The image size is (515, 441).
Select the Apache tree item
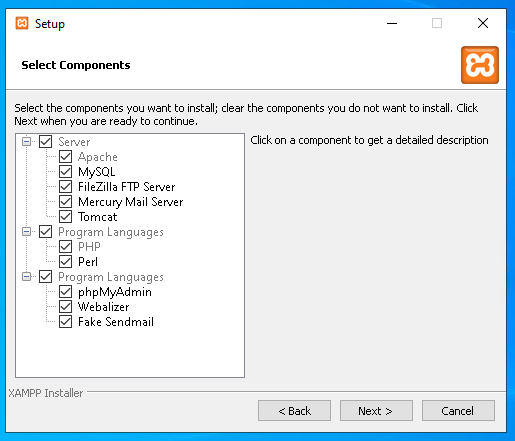98,157
